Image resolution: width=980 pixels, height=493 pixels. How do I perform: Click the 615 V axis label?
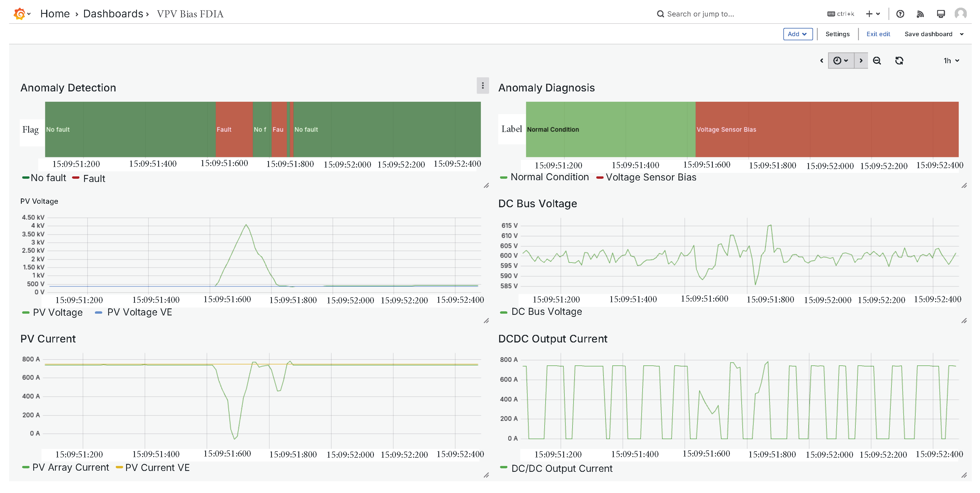coord(509,225)
